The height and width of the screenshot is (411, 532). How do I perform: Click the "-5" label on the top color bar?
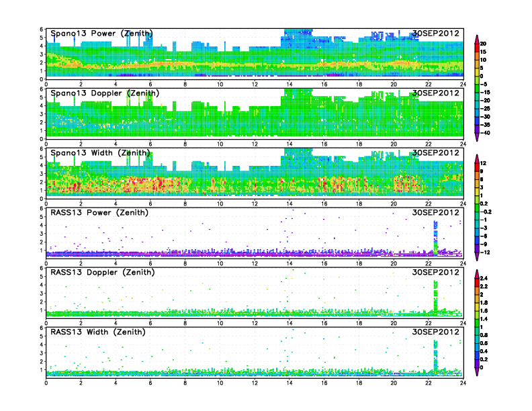pyautogui.click(x=484, y=85)
